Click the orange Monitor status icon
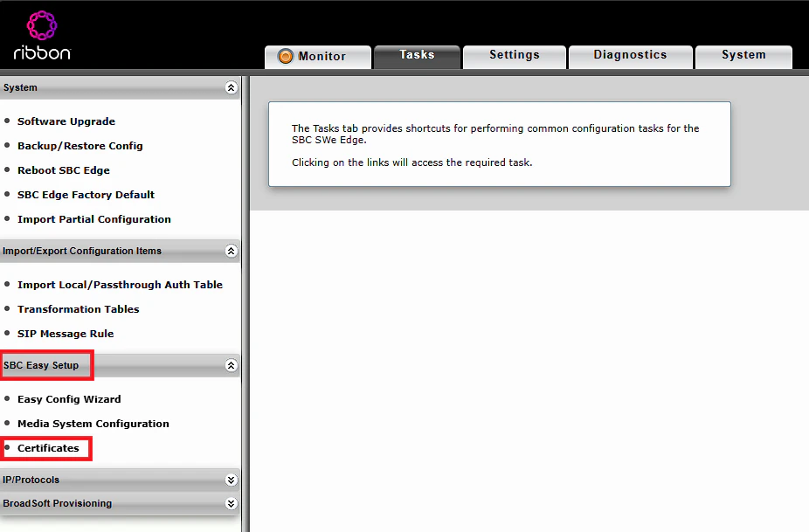Image resolution: width=809 pixels, height=532 pixels. click(286, 56)
